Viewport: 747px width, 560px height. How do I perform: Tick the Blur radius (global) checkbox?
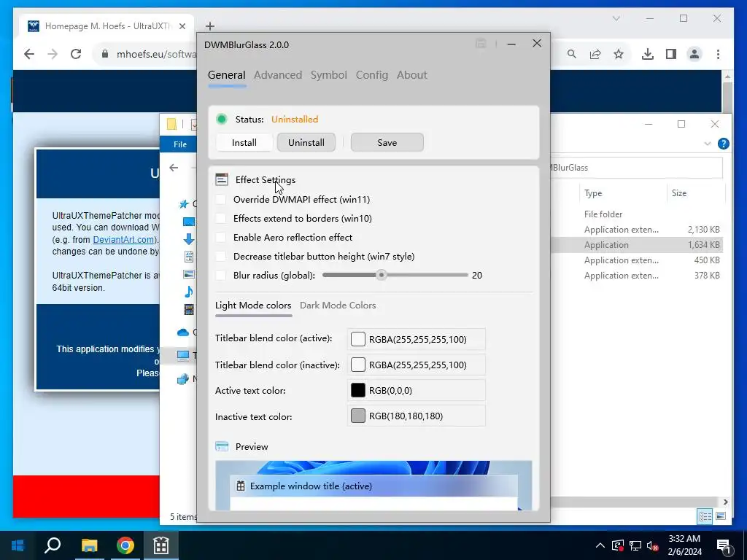220,275
